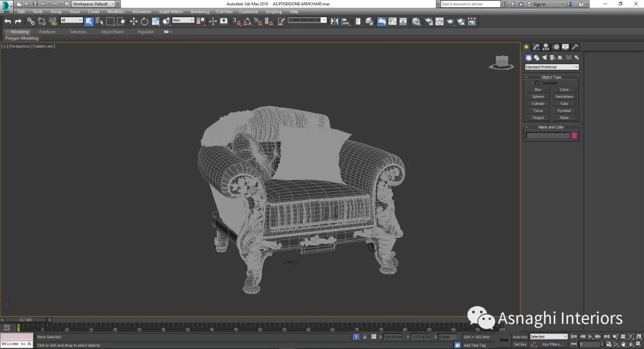Switch to the Freeform ribbon tab
This screenshot has width=644, height=349.
pyautogui.click(x=47, y=32)
